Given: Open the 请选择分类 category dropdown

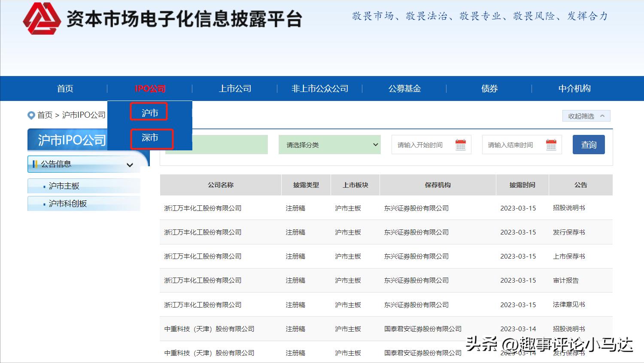Looking at the screenshot, I should 329,145.
